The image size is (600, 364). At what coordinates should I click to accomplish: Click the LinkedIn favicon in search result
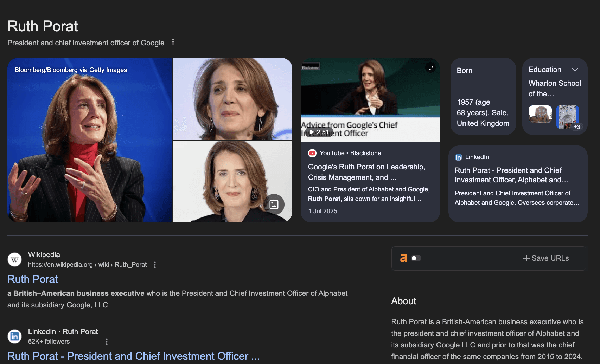pyautogui.click(x=14, y=337)
